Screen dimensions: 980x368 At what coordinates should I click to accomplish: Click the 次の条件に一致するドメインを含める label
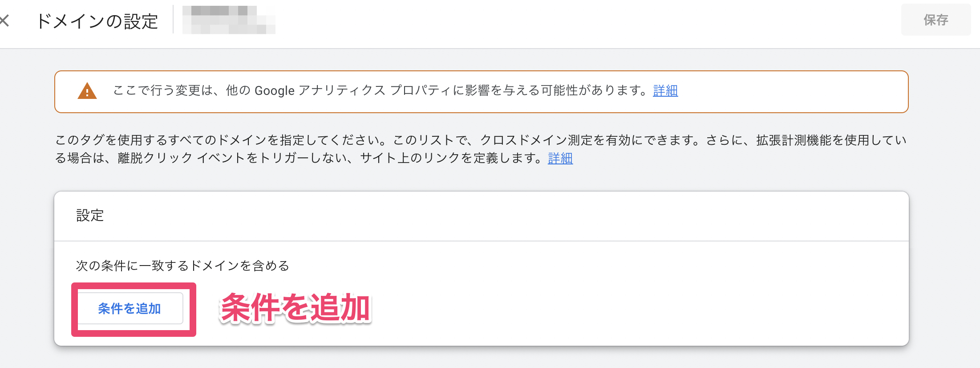pyautogui.click(x=182, y=266)
